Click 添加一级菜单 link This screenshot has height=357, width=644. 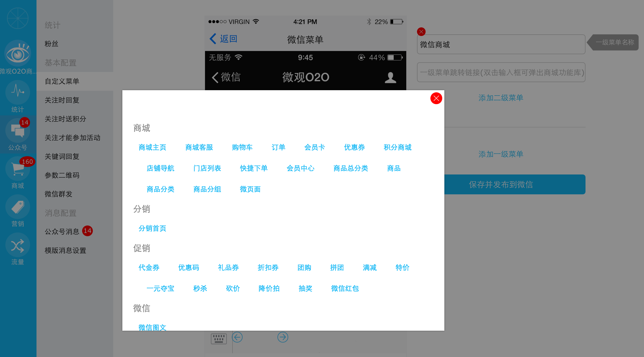coord(501,154)
